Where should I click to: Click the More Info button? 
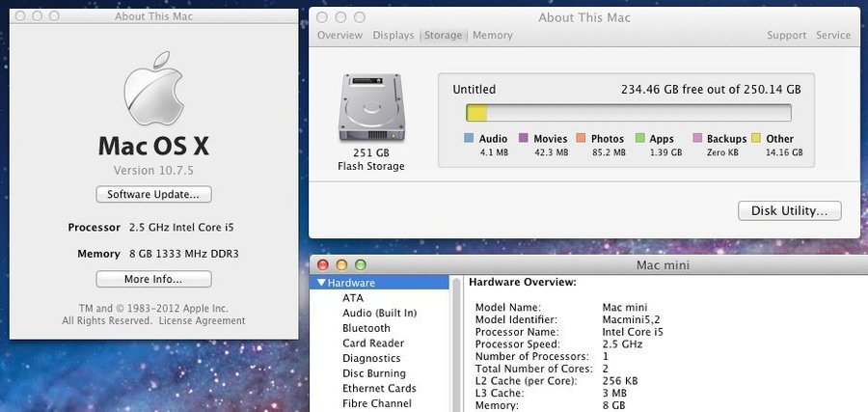click(153, 279)
